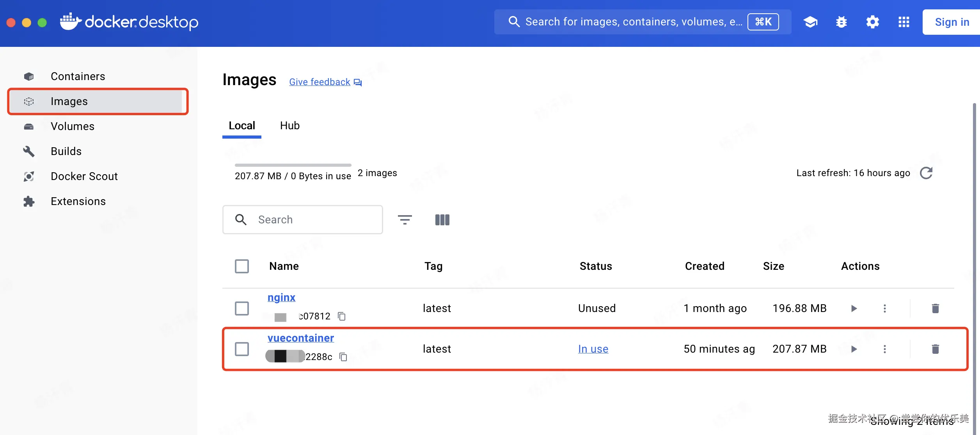The width and height of the screenshot is (980, 435).
Task: Open the column layout icon
Action: click(x=442, y=219)
